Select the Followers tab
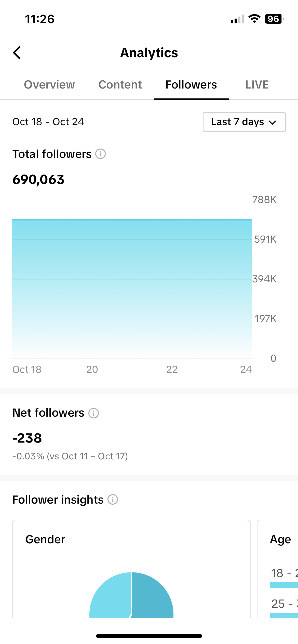 point(191,85)
